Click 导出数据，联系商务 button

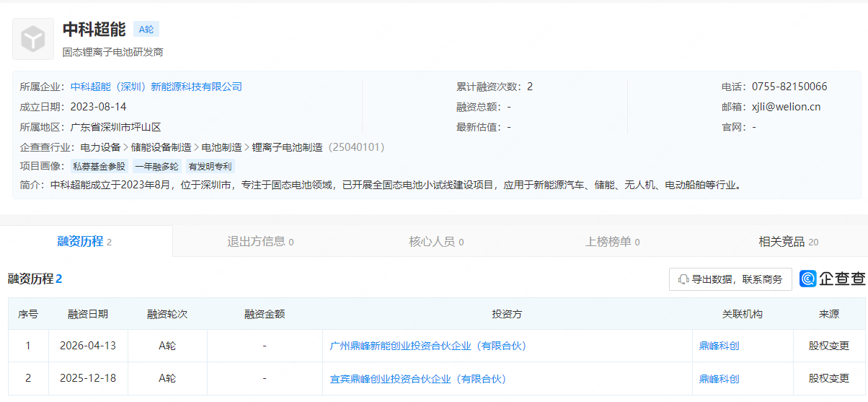(x=730, y=279)
